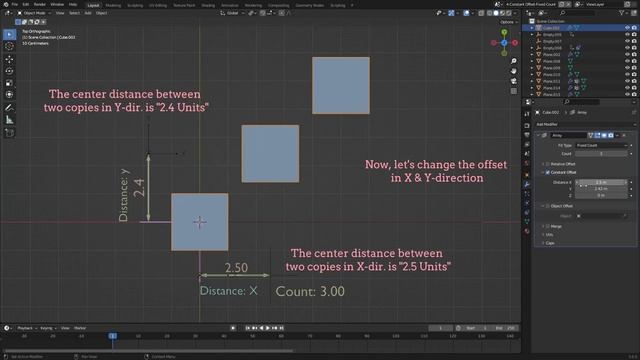
Task: Select the Measure tool
Action: [x=9, y=120]
